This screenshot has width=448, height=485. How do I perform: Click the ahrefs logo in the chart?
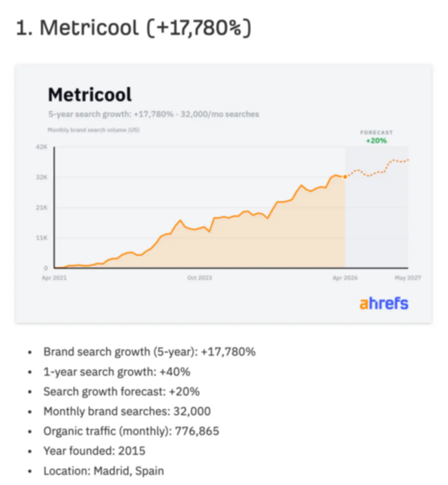[x=384, y=303]
